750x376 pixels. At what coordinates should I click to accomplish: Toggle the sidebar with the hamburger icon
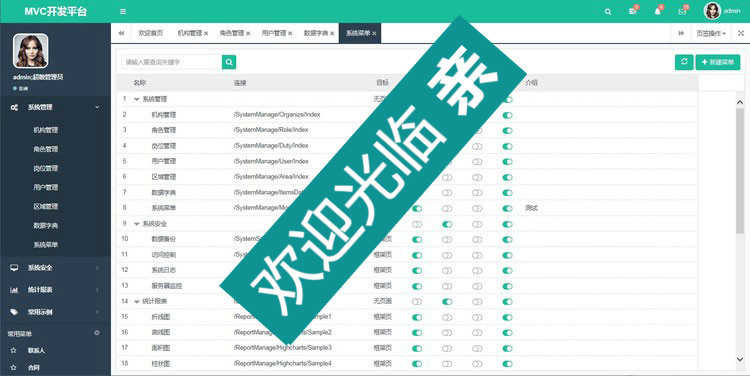pos(123,11)
